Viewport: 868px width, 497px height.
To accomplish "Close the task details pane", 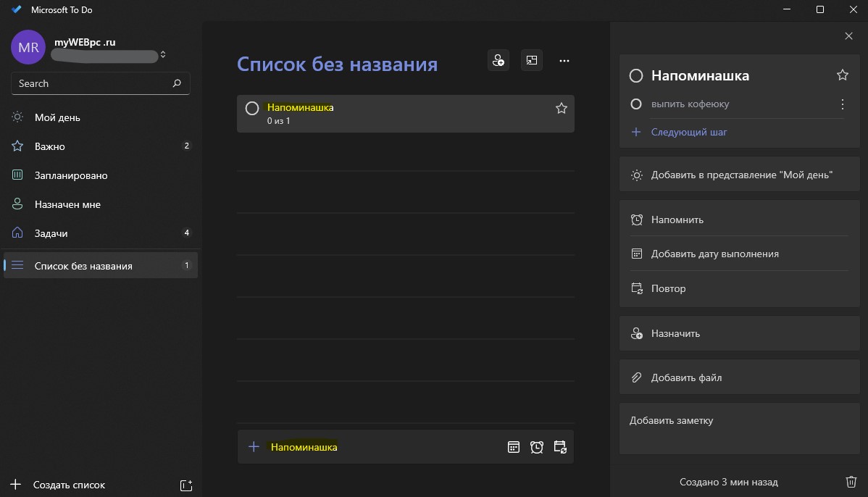I will 848,36.
